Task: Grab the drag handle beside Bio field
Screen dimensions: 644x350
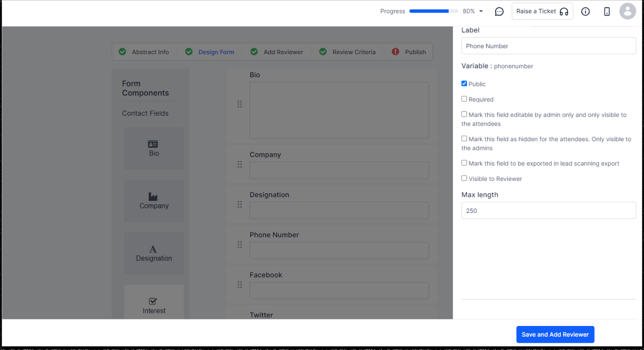Action: 240,104
